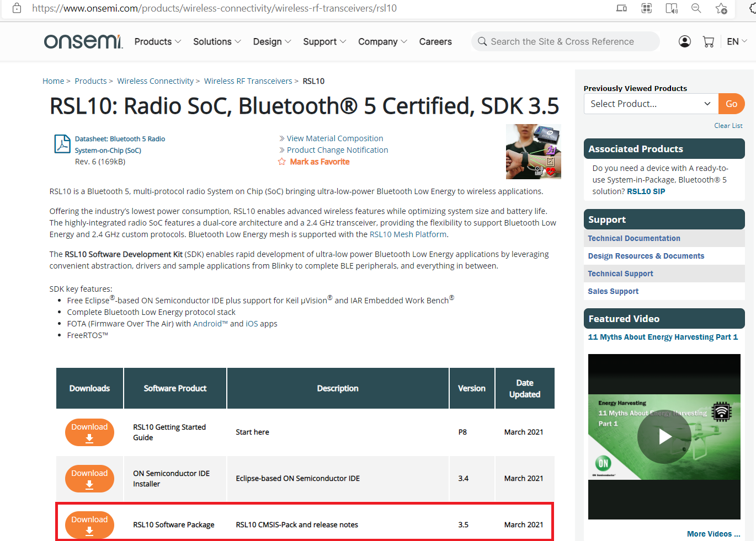
Task: Click the browser zoom-out magnifier icon
Action: [696, 8]
